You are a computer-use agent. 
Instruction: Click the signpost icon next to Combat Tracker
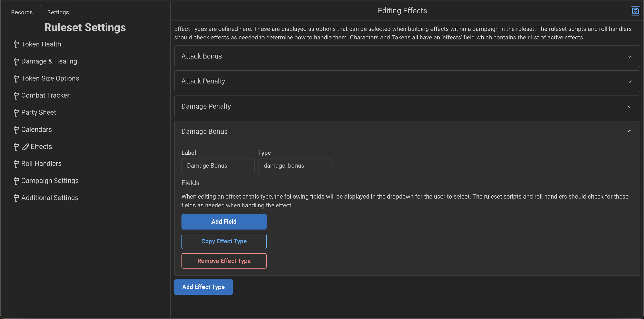coord(16,95)
